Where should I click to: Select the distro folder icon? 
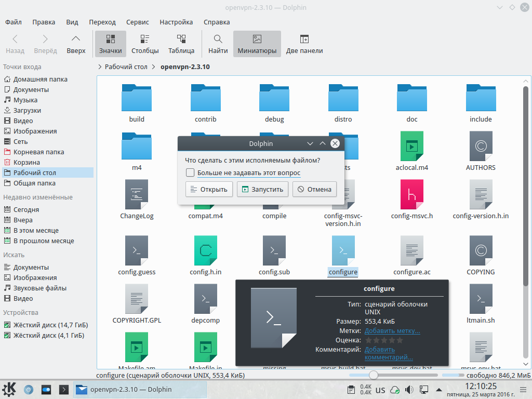pos(343,98)
